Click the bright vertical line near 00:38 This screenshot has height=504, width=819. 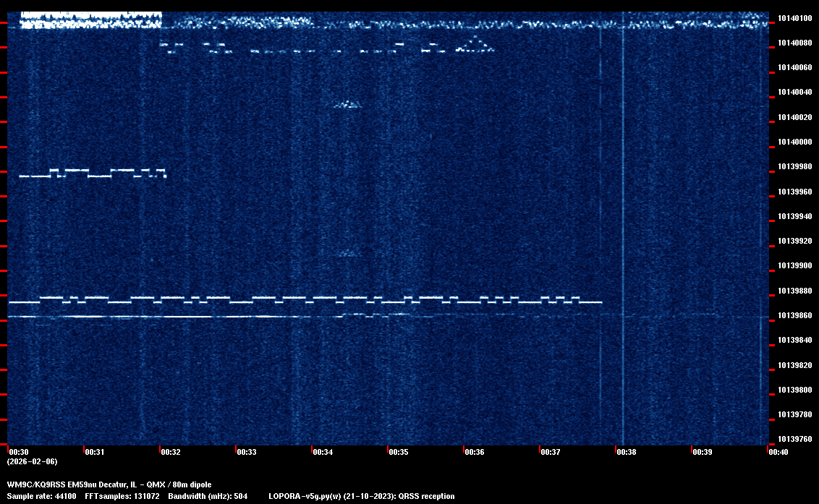[x=623, y=217]
